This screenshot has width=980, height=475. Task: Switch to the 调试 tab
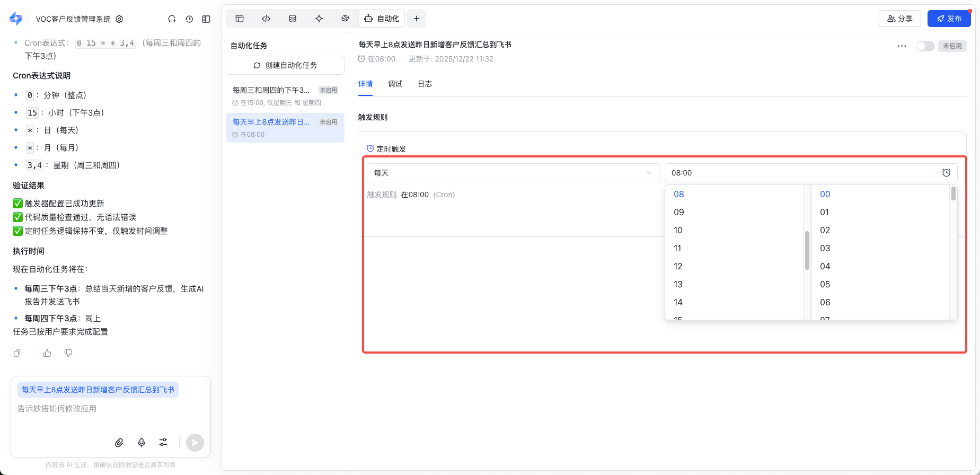[395, 84]
